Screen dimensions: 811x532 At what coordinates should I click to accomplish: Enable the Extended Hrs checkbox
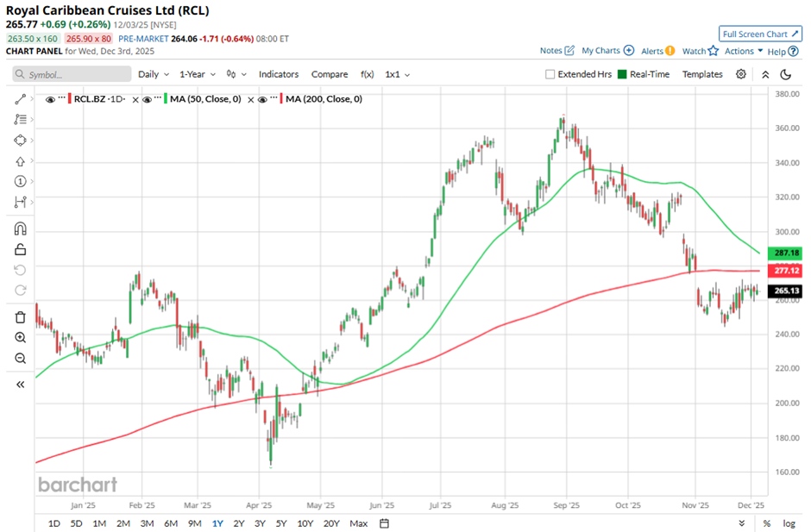(x=550, y=74)
